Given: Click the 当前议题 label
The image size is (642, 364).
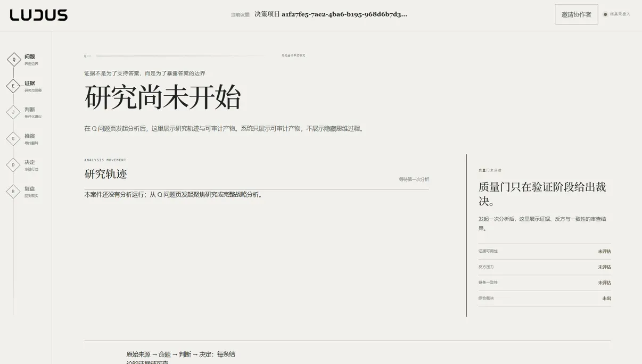Looking at the screenshot, I should [240, 15].
